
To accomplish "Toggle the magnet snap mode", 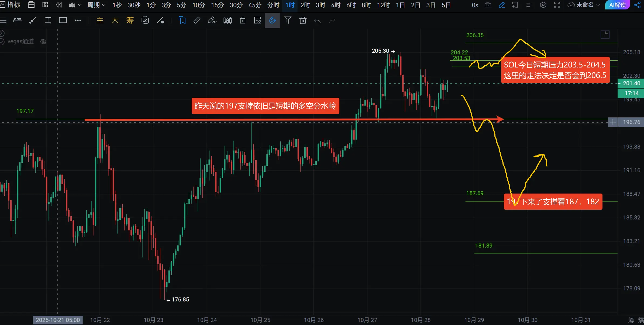I will (272, 20).
